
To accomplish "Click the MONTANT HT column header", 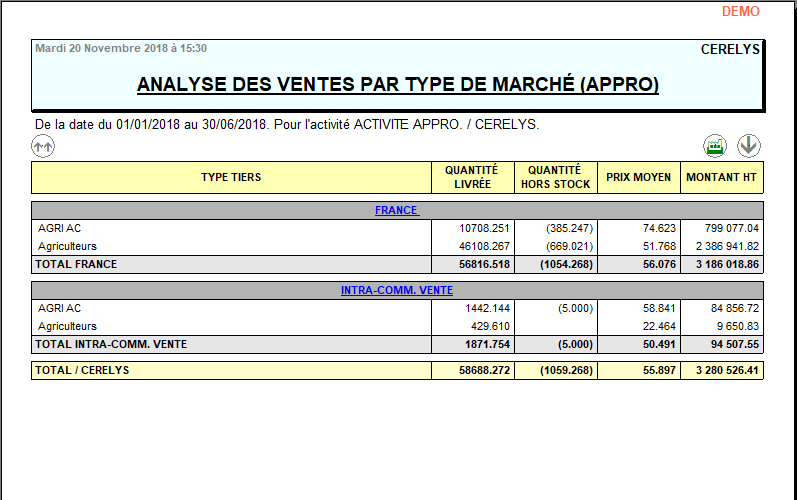I will 721,177.
